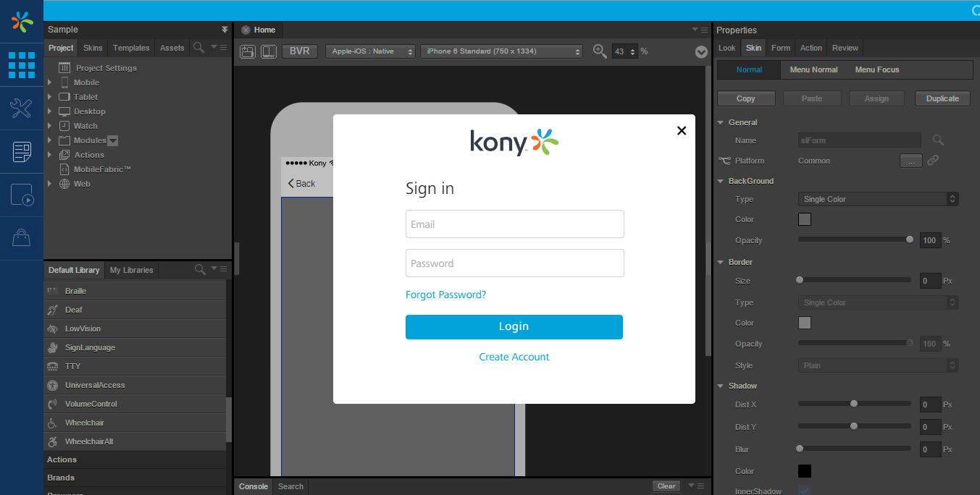Image resolution: width=980 pixels, height=495 pixels.
Task: Click the Email input field
Action: tap(515, 224)
